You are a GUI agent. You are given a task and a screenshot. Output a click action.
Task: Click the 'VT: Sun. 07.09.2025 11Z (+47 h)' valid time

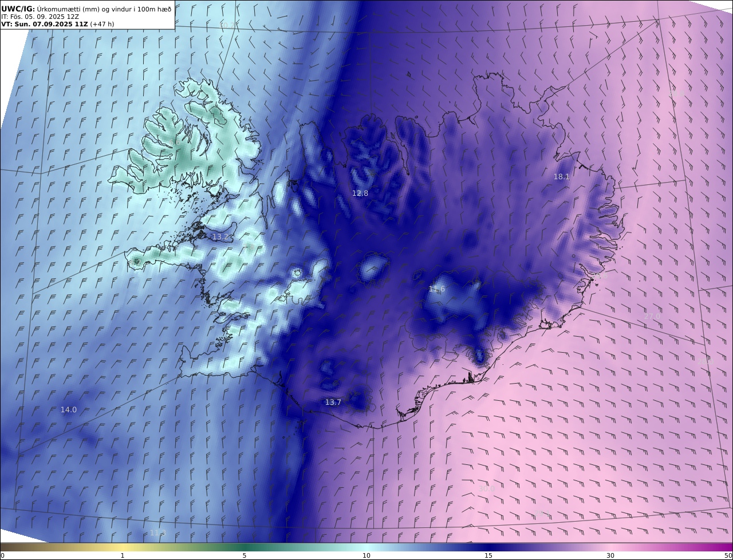[57, 24]
